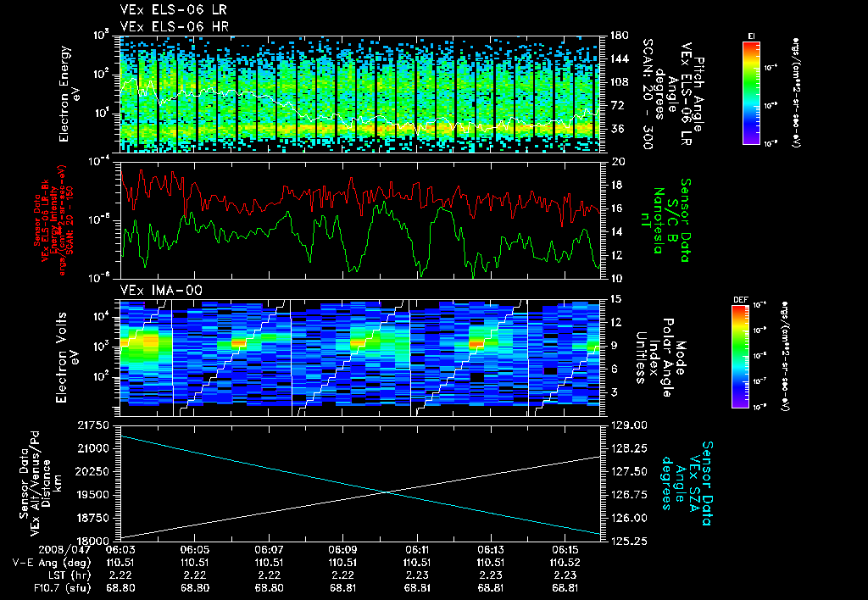Screen dimensions: 868x600
Task: Click the EI energy intensity color bar
Action: point(751,93)
